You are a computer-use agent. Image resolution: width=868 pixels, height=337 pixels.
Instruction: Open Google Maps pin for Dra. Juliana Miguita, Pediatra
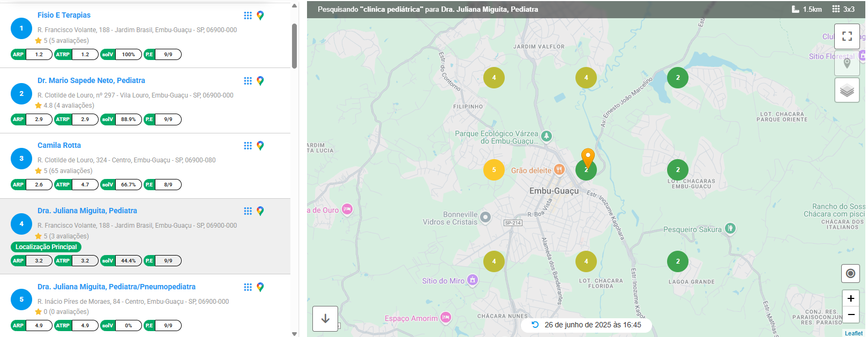(260, 211)
